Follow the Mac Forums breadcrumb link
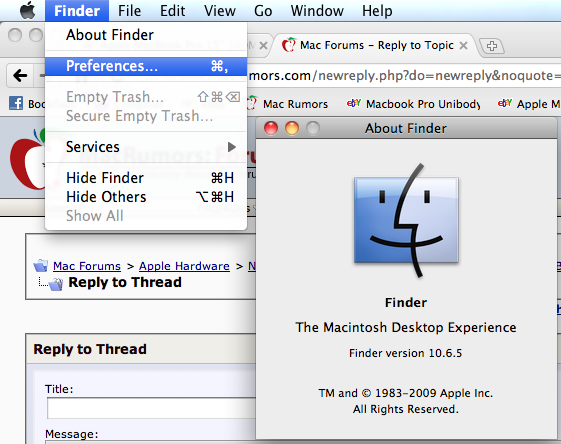The width and height of the screenshot is (561, 444). pos(87,266)
